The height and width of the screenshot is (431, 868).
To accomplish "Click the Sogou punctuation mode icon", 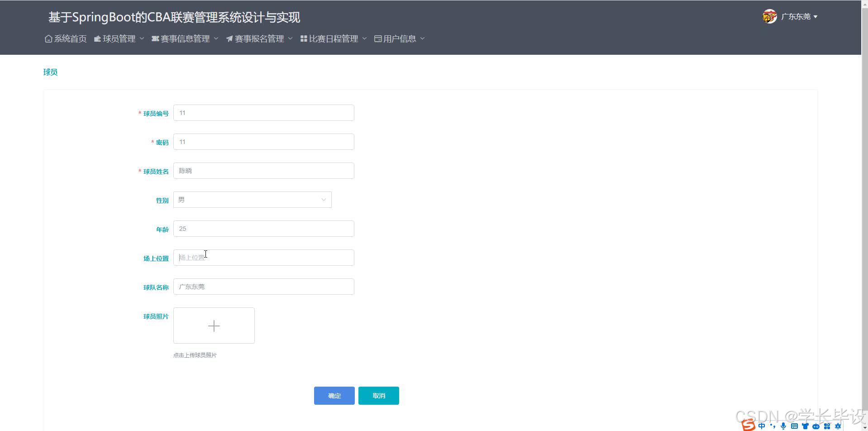I will click(x=773, y=426).
